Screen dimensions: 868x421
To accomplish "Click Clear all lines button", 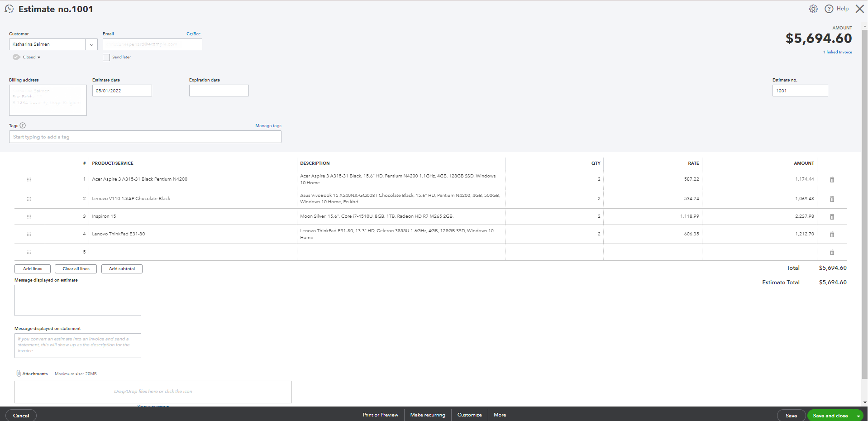I will (76, 269).
